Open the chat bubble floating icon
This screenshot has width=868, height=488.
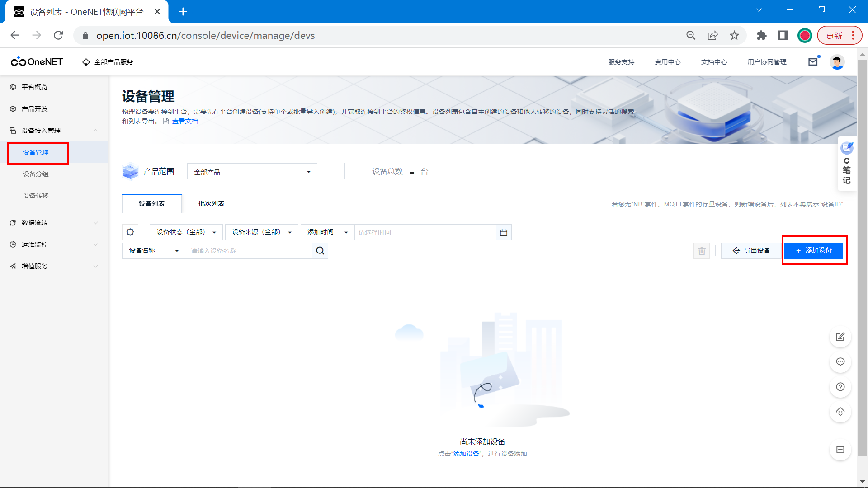[x=840, y=362]
